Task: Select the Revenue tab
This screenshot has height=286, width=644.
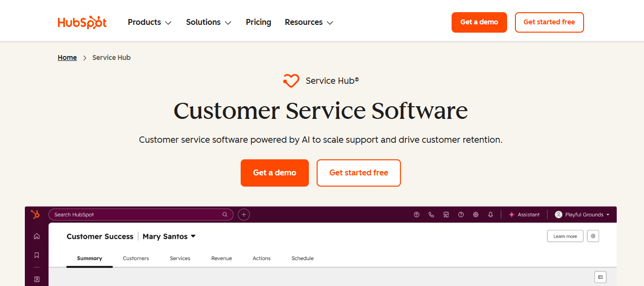Action: coord(222,258)
